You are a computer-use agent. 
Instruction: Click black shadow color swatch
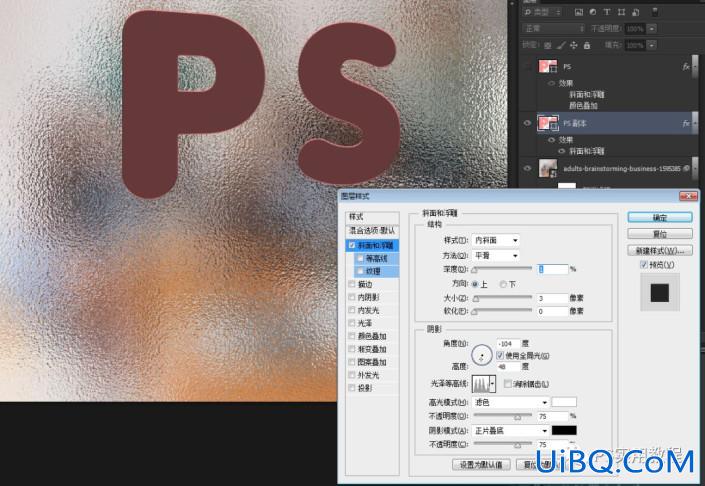tap(564, 430)
